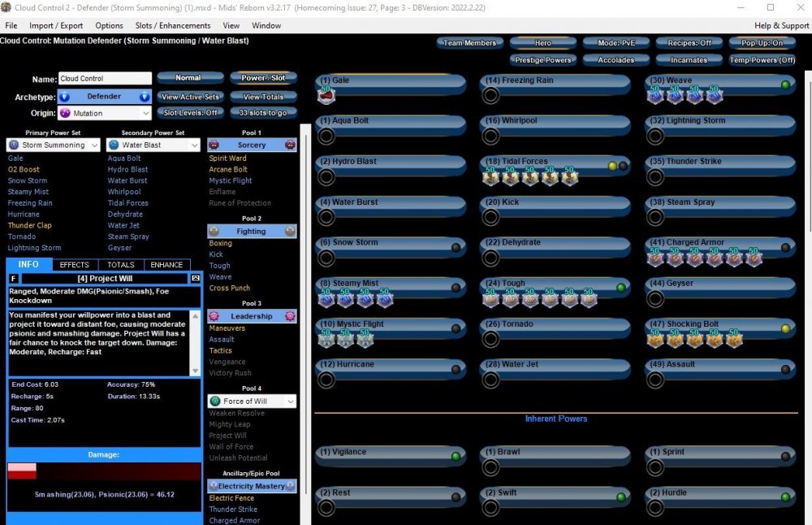The width and height of the screenshot is (812, 525).
Task: Click the red damage bar
Action: [x=23, y=471]
